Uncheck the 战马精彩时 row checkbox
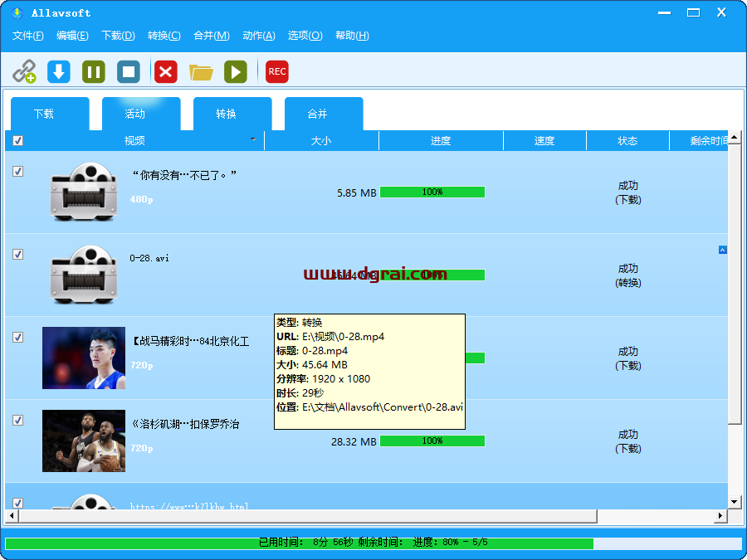This screenshot has width=747, height=560. [x=17, y=337]
